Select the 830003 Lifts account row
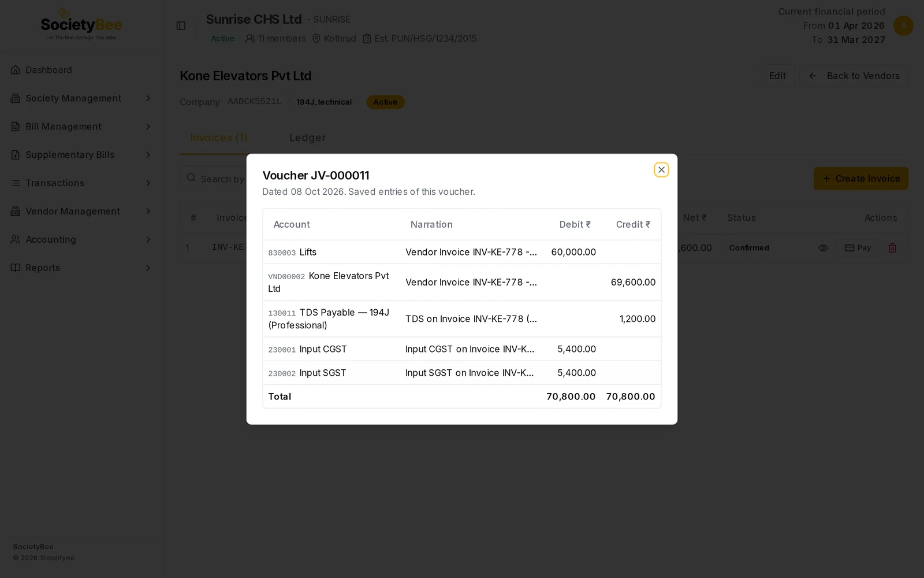This screenshot has width=924, height=578. pos(462,252)
